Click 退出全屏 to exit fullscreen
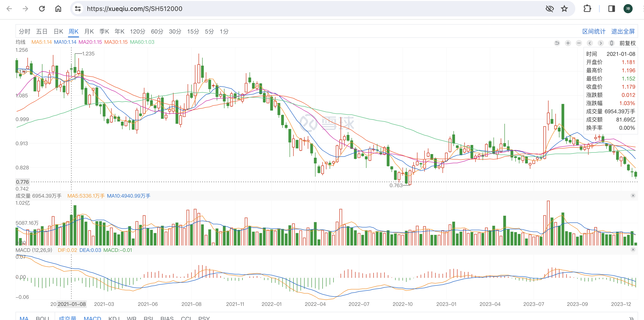Viewport: 644px width, 320px height. [623, 31]
